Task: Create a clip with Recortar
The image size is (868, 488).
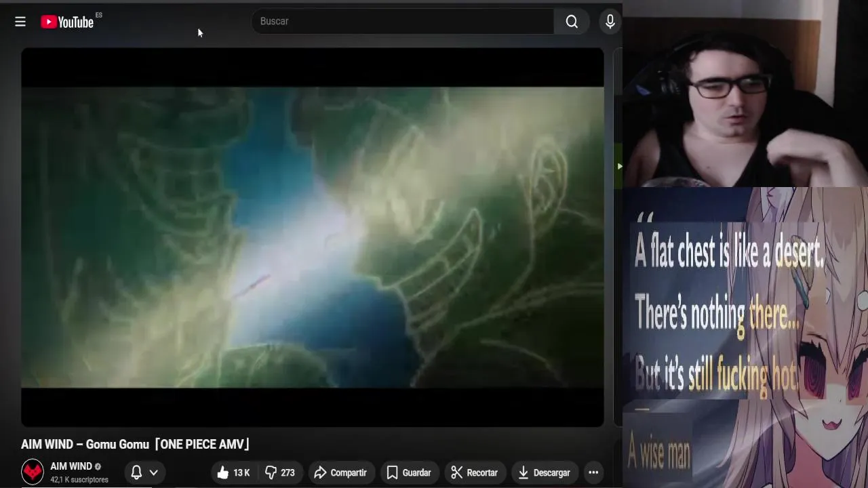Action: coord(475,472)
